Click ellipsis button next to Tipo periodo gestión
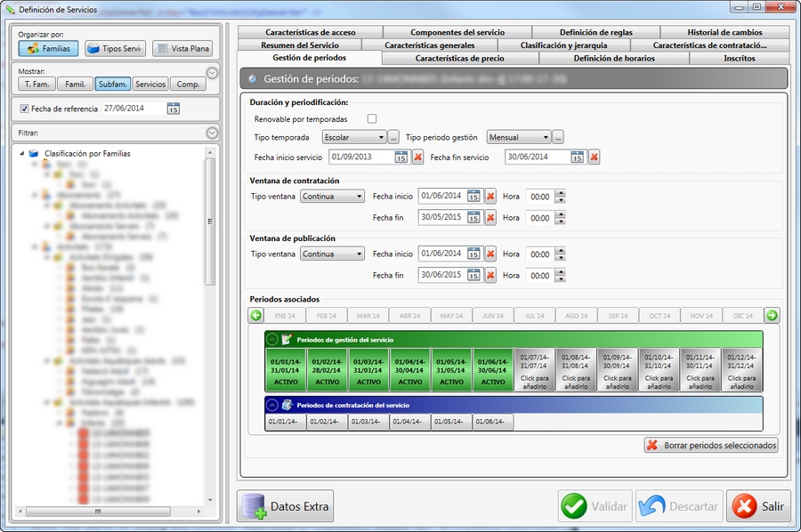Screen dimensions: 801x532 pos(558,137)
